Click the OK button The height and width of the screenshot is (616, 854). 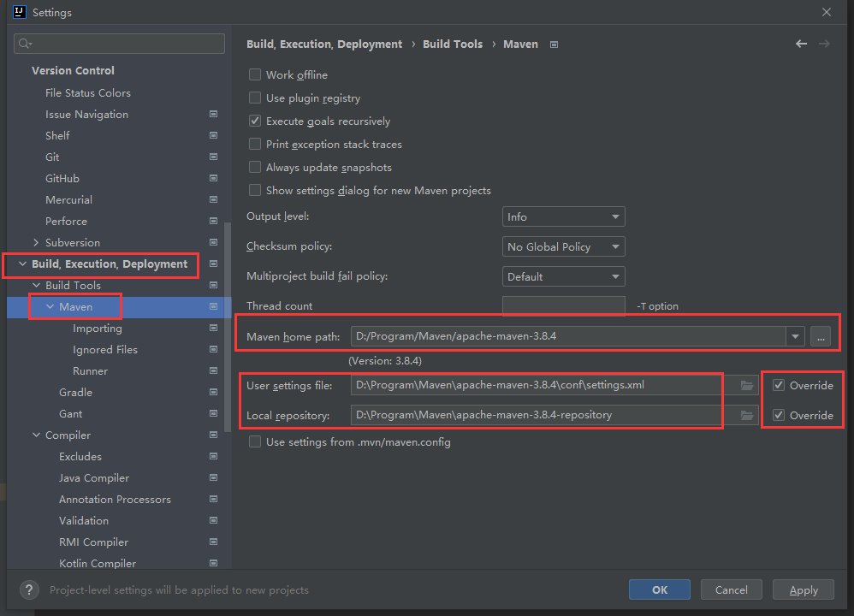click(660, 589)
